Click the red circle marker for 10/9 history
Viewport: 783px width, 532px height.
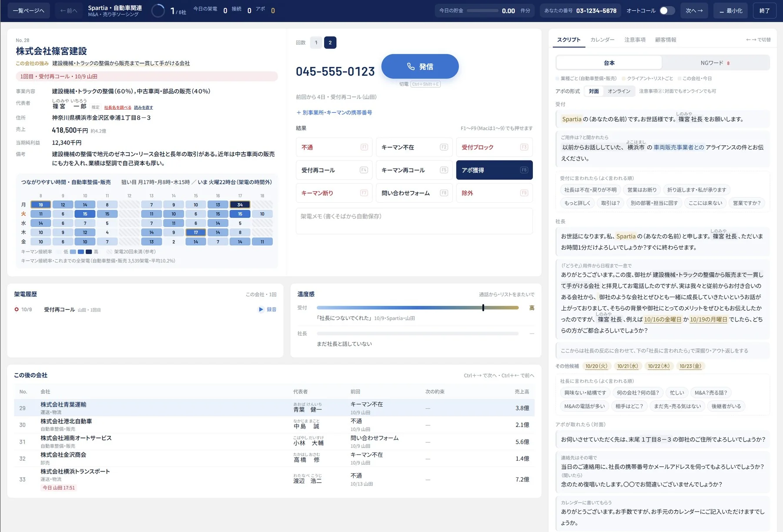(17, 310)
